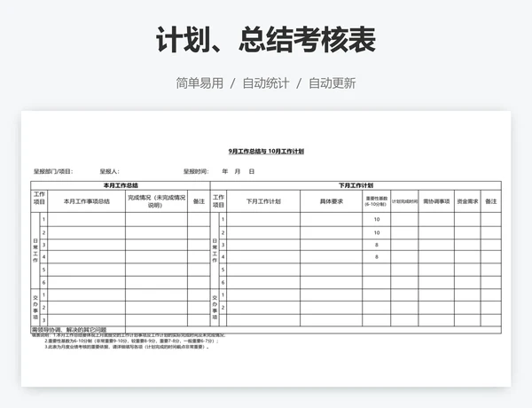The image size is (532, 408).
Task: Click the 呈报时间 label
Action: coord(196,171)
